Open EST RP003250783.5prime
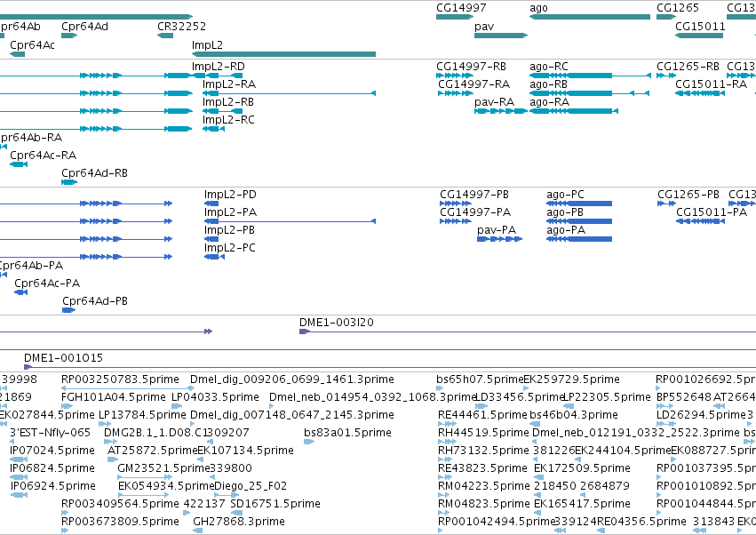 click(120, 379)
